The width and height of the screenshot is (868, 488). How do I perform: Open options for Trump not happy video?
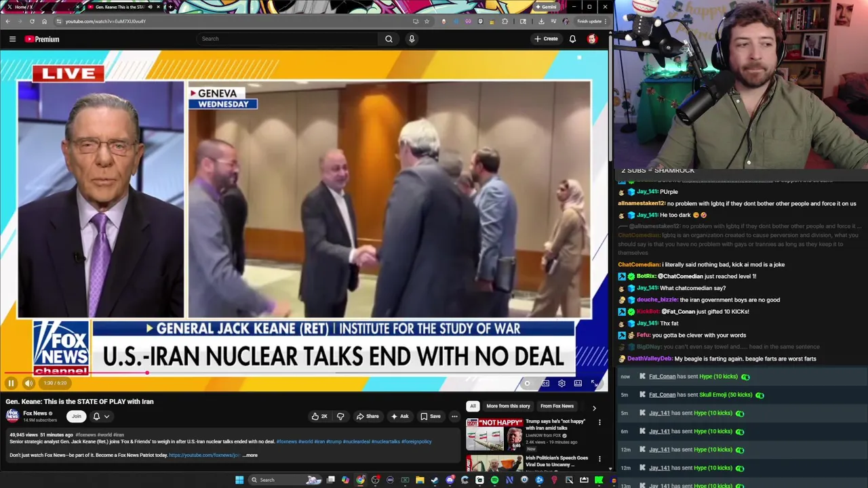coord(599,422)
